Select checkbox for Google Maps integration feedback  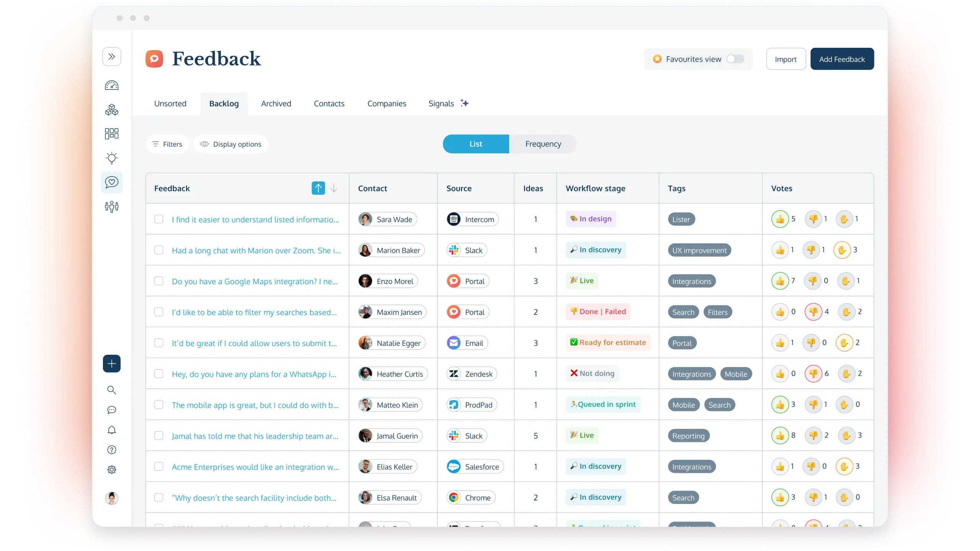click(x=158, y=281)
